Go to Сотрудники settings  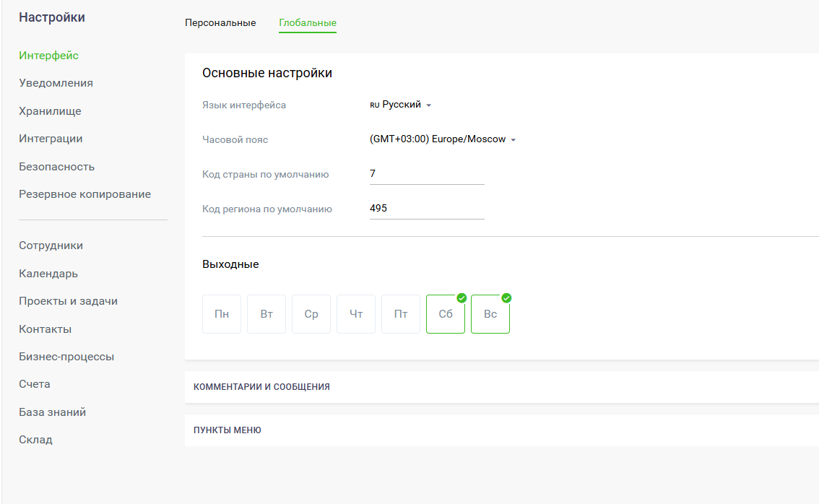[51, 246]
